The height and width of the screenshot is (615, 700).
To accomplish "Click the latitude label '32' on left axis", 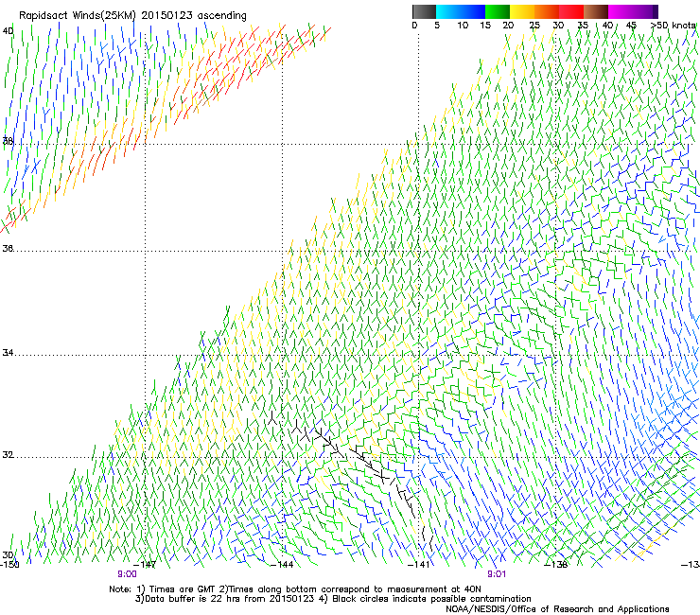I will click(8, 455).
